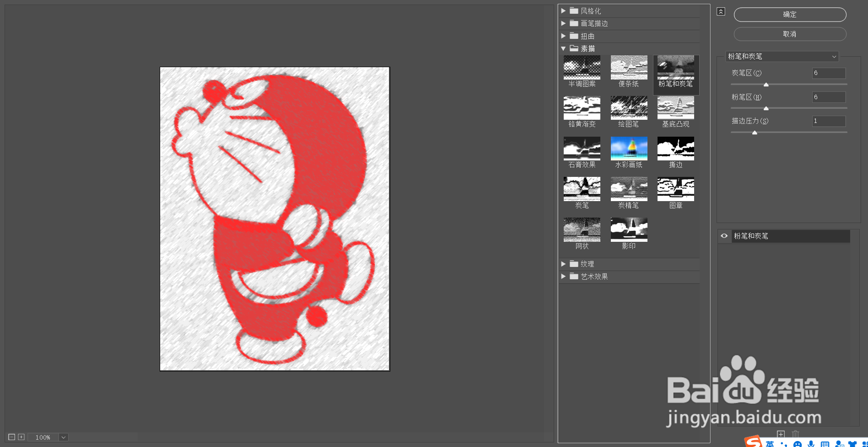Viewport: 868px width, 447px height.
Task: Select the 半调图案 filter thumbnail
Action: pos(582,67)
